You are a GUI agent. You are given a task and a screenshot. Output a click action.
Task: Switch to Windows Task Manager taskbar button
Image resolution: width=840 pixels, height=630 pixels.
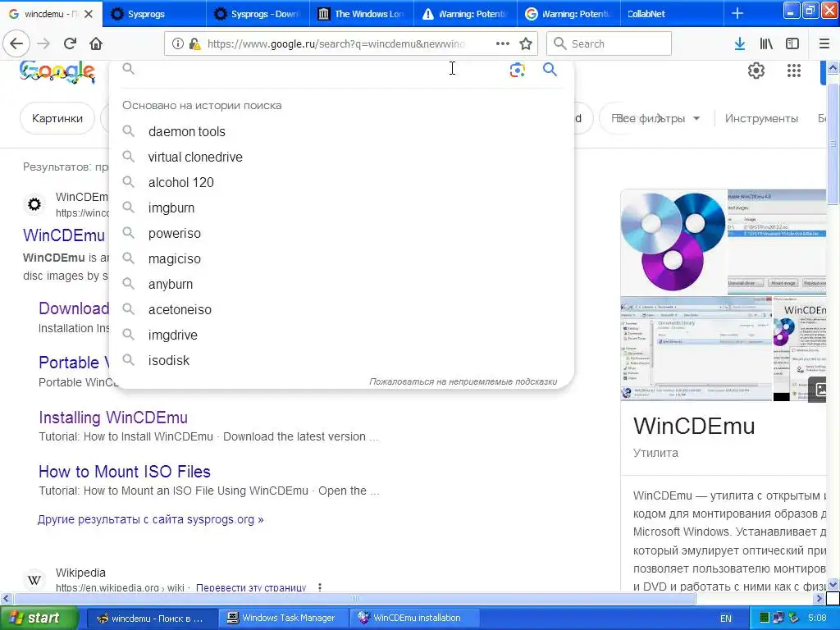pos(283,619)
